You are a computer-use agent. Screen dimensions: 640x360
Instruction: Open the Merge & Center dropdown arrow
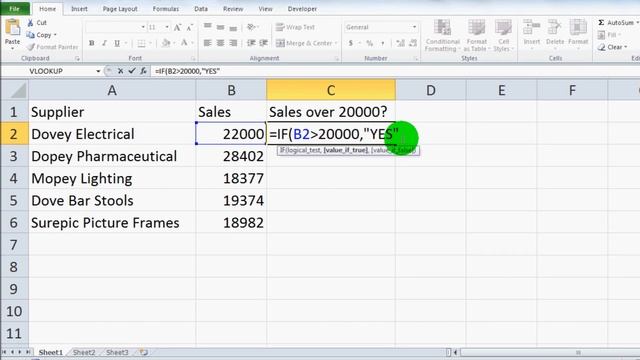pyautogui.click(x=336, y=43)
